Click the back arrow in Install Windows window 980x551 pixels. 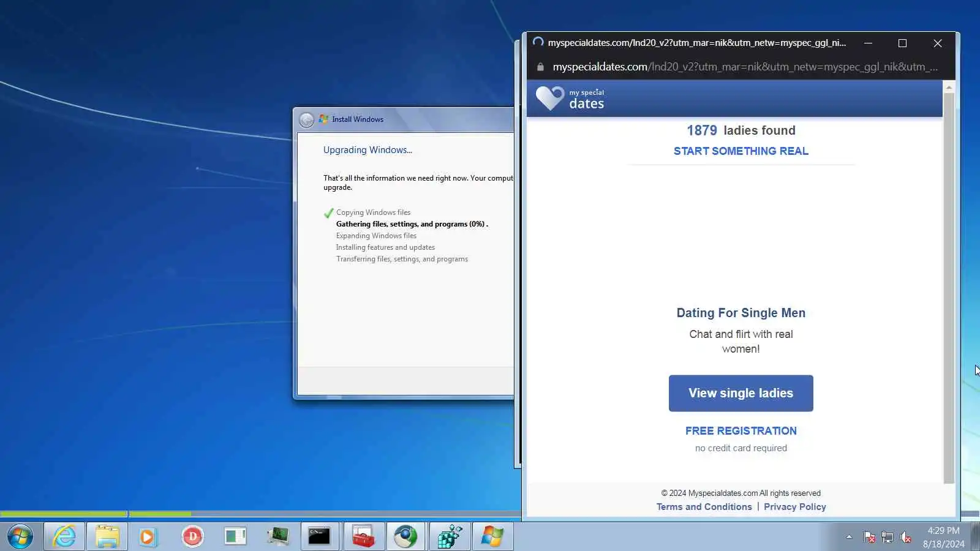pyautogui.click(x=307, y=119)
